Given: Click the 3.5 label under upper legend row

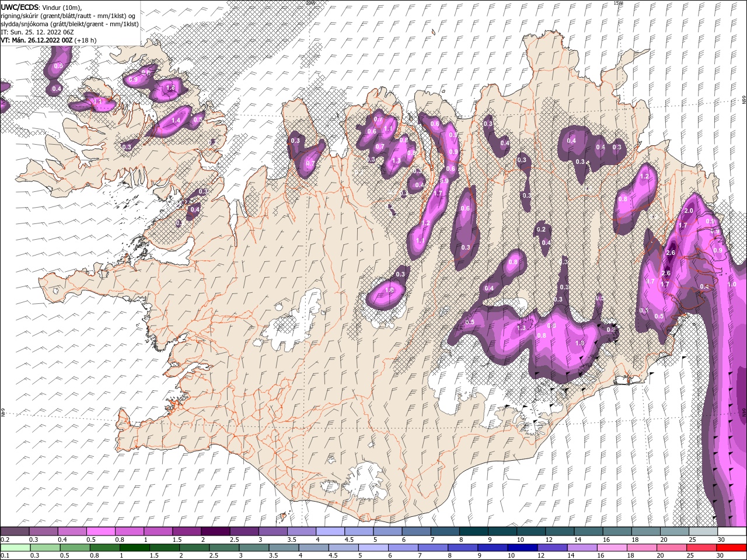Looking at the screenshot, I should (x=292, y=540).
